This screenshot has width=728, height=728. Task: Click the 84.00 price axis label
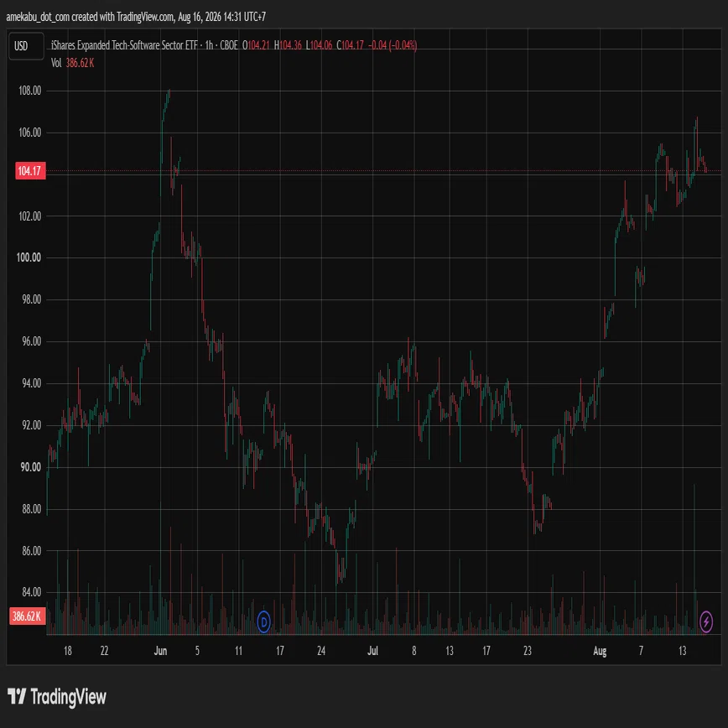31,592
